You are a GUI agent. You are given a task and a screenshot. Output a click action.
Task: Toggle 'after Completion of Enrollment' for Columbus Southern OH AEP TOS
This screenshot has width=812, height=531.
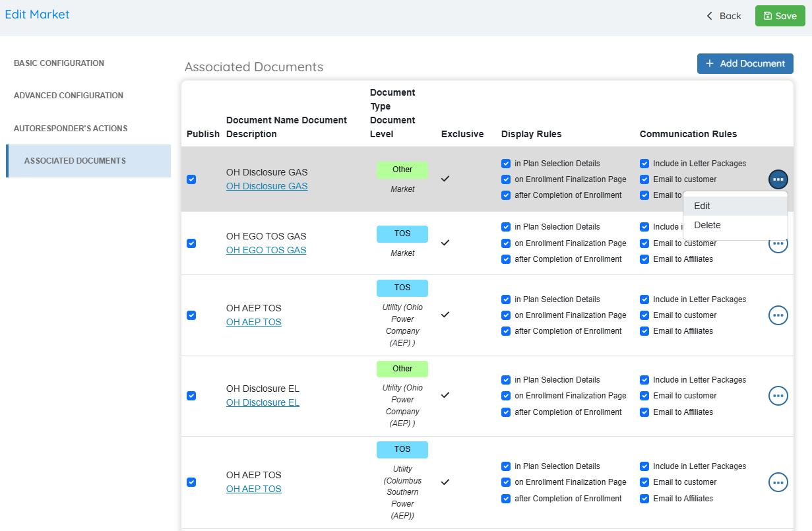pyautogui.click(x=506, y=499)
